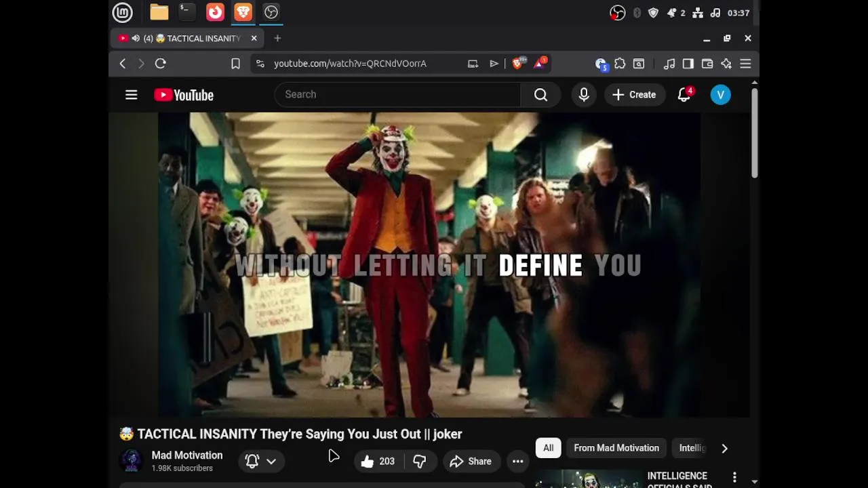Select the All filter chip

coord(548,448)
